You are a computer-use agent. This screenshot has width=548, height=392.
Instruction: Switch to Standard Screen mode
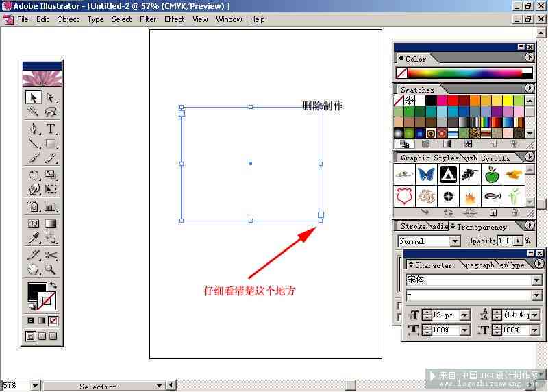click(30, 336)
